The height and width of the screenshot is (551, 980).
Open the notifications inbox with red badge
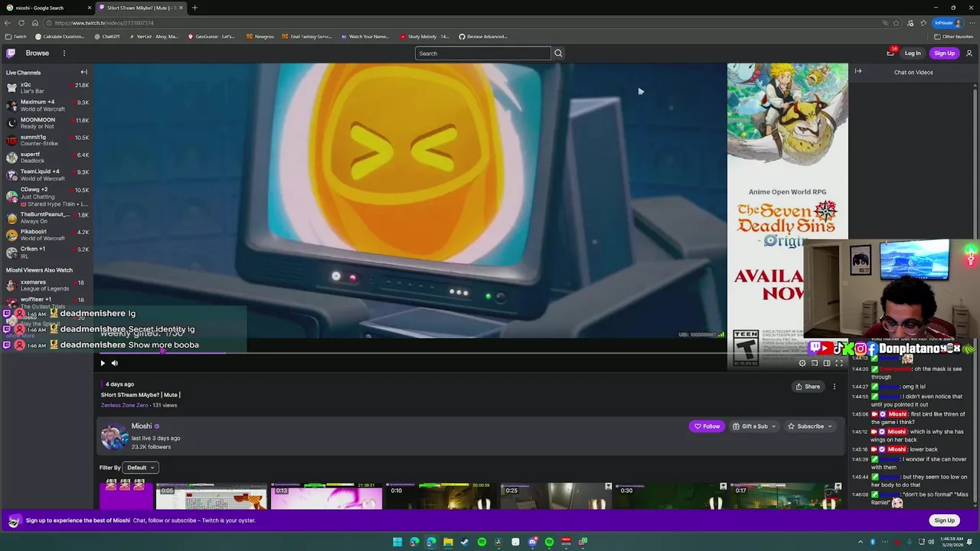pos(890,53)
